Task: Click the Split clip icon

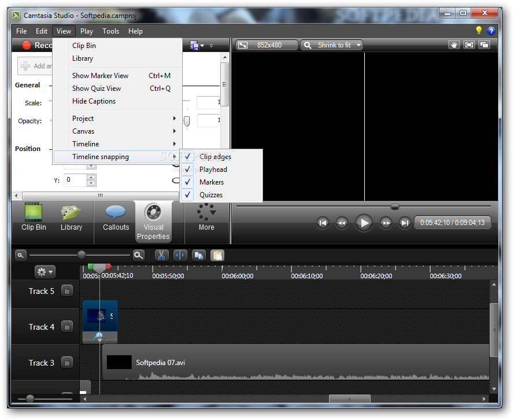Action: [x=180, y=255]
